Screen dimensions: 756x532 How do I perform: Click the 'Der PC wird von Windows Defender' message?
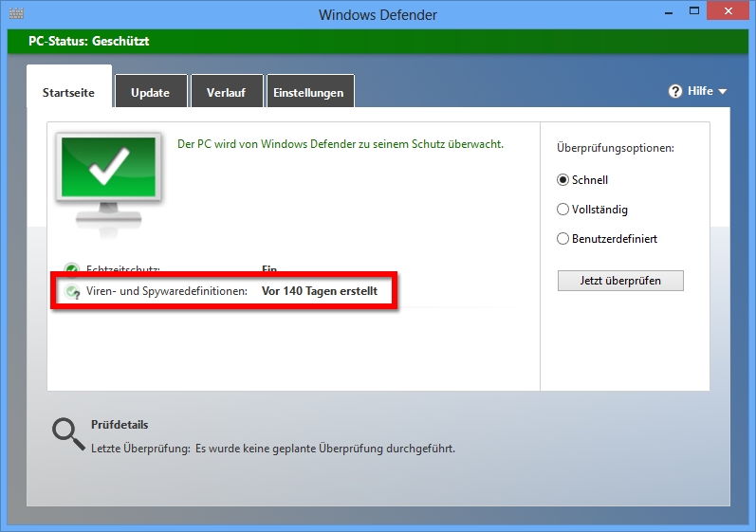[x=341, y=144]
